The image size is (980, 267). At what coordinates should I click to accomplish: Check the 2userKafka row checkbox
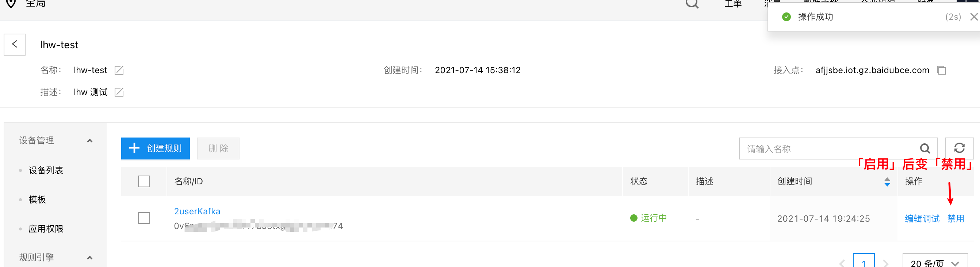tap(144, 218)
